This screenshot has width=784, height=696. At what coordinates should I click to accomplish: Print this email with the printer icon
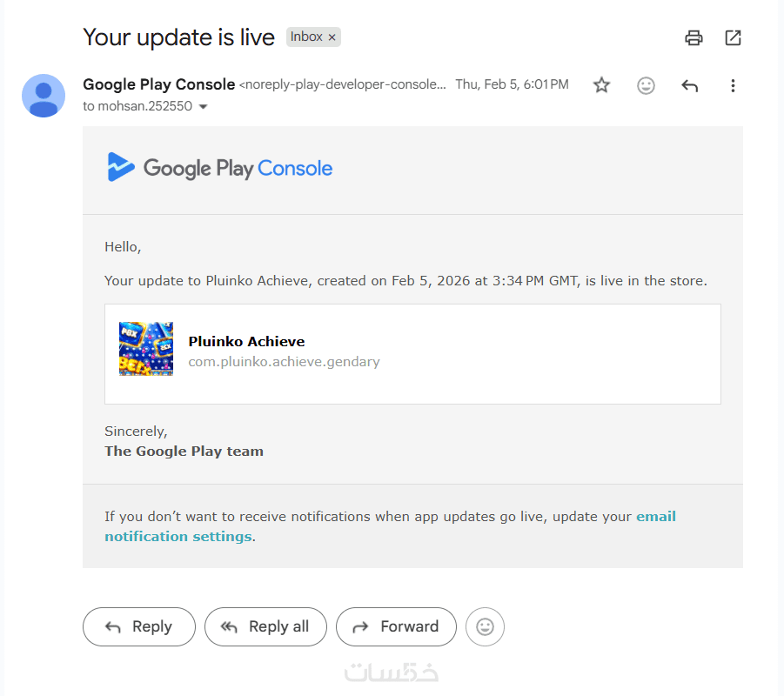click(694, 37)
